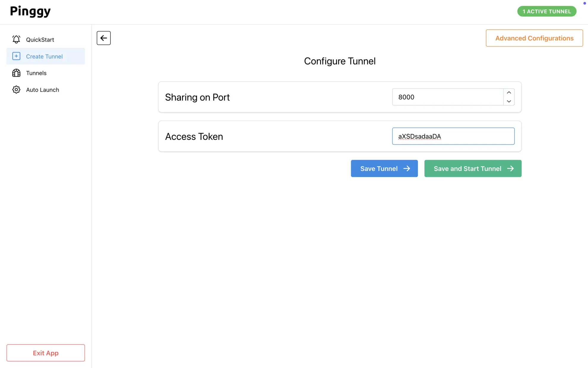Viewport: 588px width, 368px height.
Task: Click the QuickStart icon in sidebar
Action: pos(16,40)
